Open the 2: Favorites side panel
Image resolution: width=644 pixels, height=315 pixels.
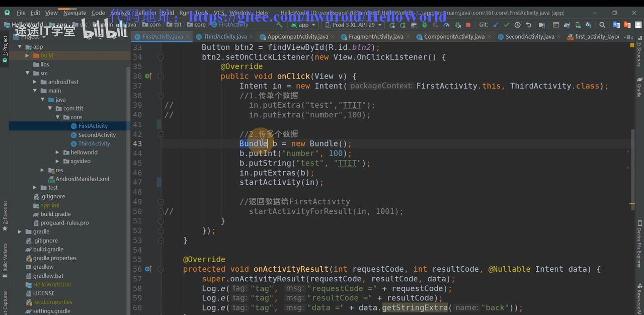coord(5,215)
